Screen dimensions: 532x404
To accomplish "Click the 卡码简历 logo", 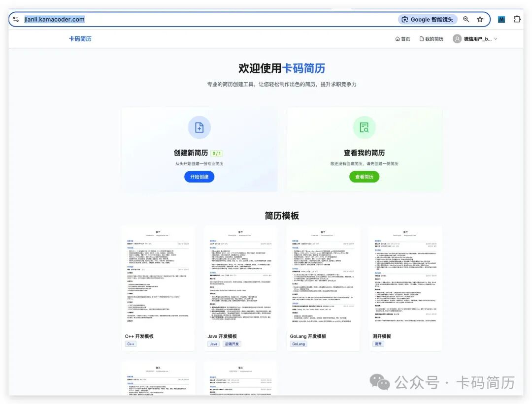I will [x=80, y=39].
